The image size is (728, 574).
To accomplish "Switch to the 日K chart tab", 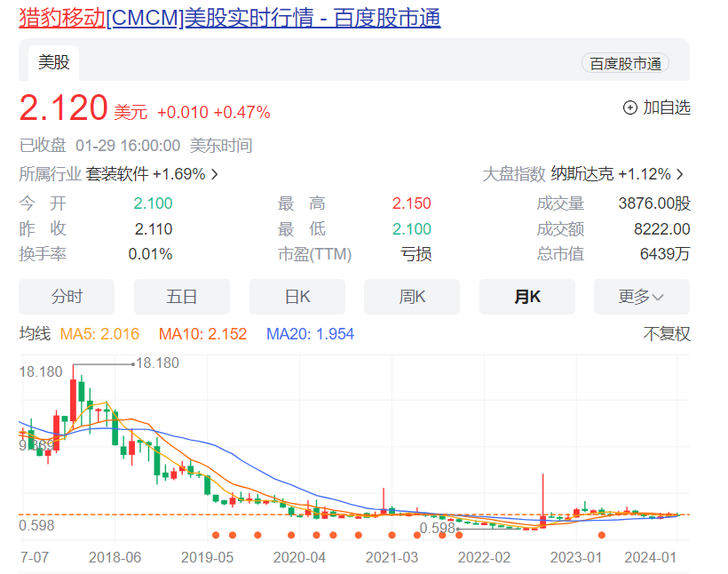I will (297, 297).
